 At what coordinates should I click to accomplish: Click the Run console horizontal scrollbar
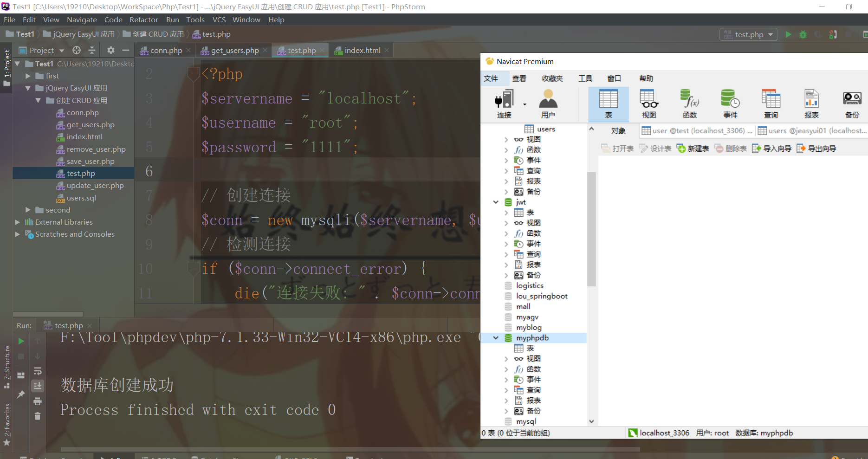[x=350, y=449]
